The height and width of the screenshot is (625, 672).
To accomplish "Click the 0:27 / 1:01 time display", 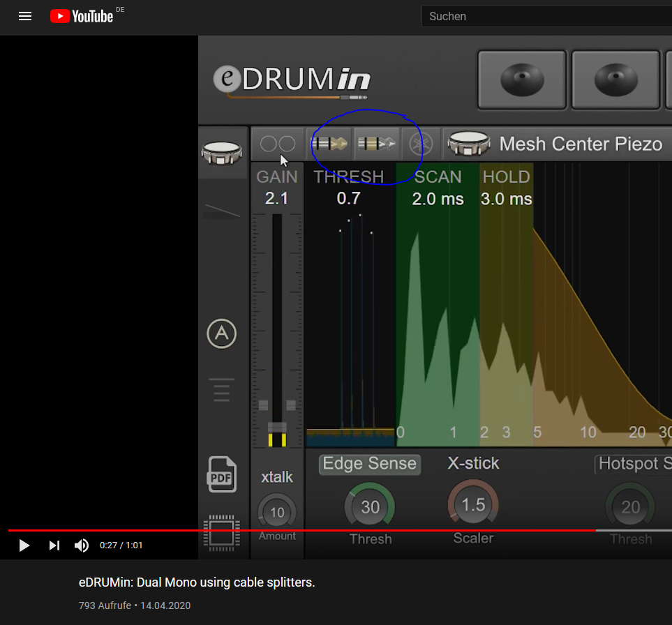I will tap(121, 545).
